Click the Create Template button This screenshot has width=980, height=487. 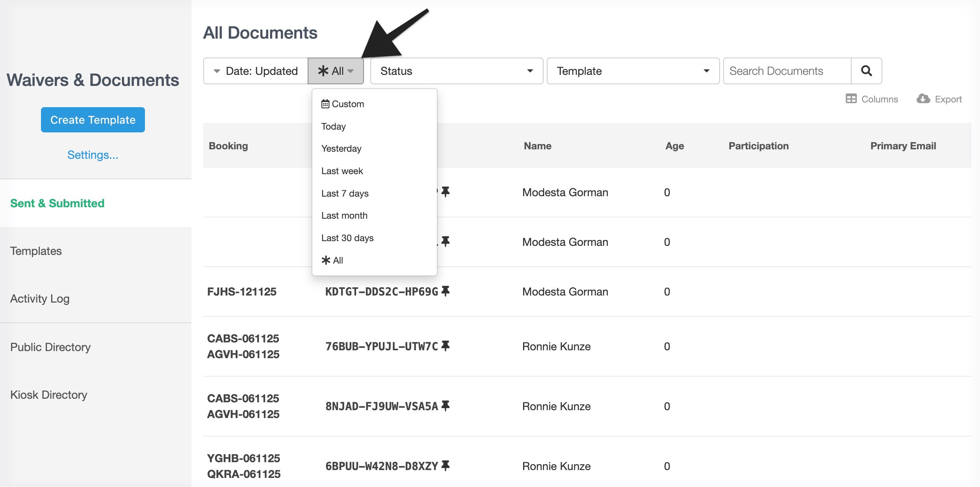pyautogui.click(x=93, y=120)
